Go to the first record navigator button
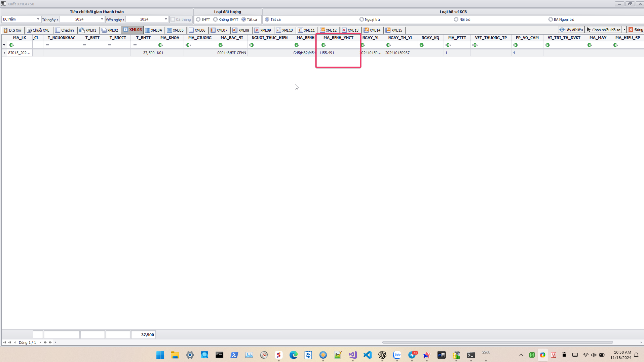The image size is (644, 362). pos(4,343)
